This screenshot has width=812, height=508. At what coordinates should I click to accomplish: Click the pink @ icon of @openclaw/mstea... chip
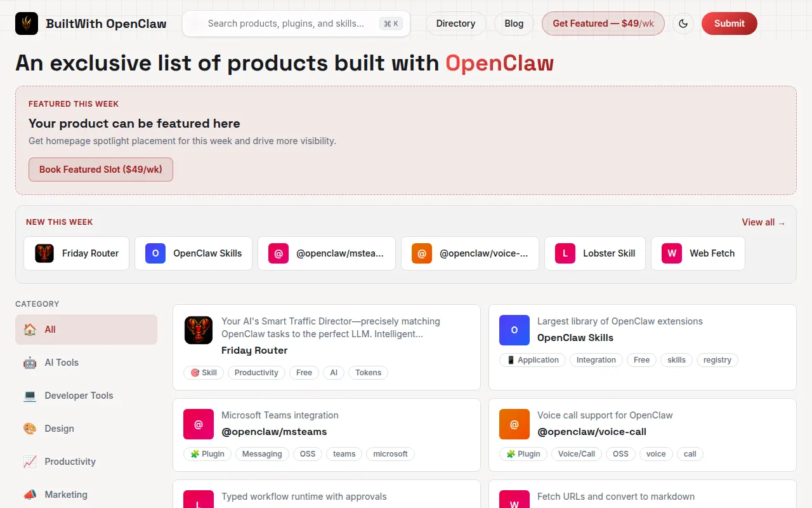(278, 253)
